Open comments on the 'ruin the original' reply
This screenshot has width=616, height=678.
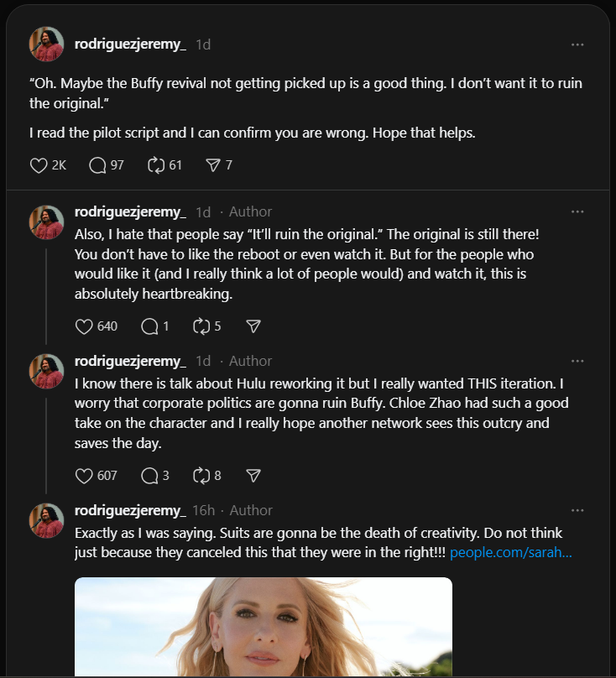pos(149,326)
